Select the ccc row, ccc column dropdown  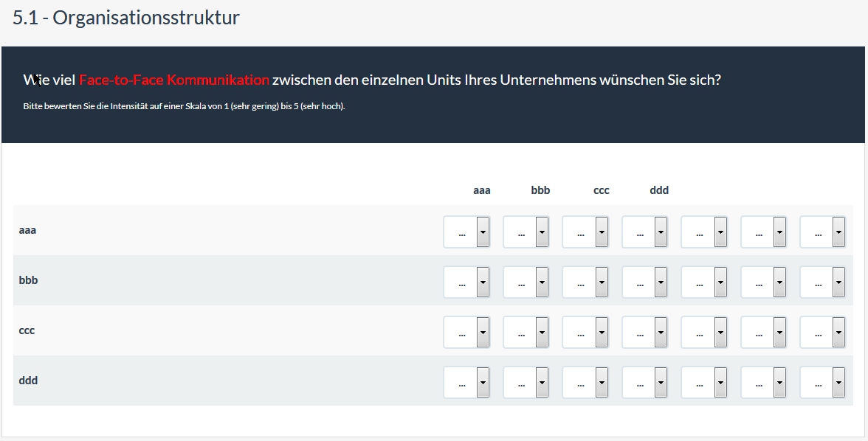(x=585, y=332)
